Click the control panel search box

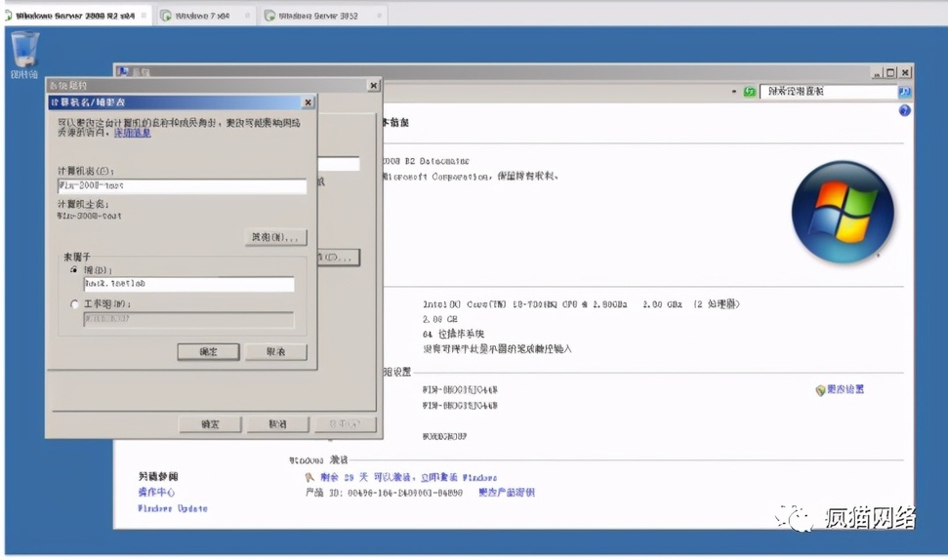(828, 92)
